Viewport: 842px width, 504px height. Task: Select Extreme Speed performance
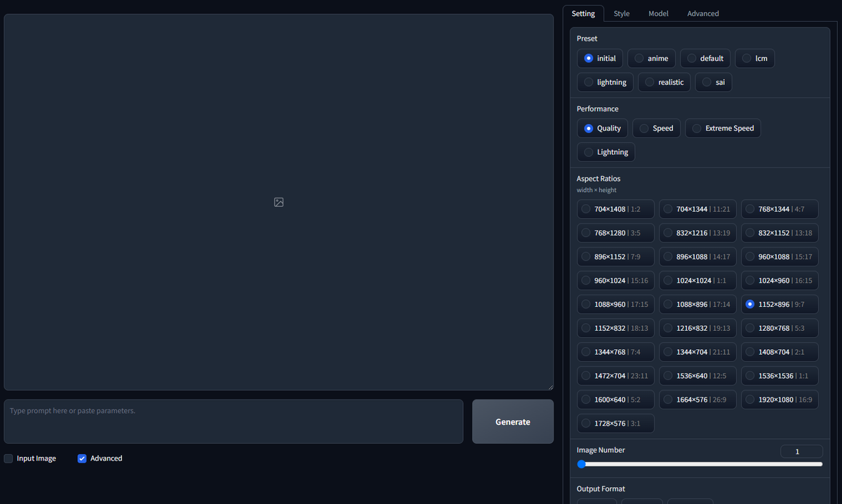723,128
